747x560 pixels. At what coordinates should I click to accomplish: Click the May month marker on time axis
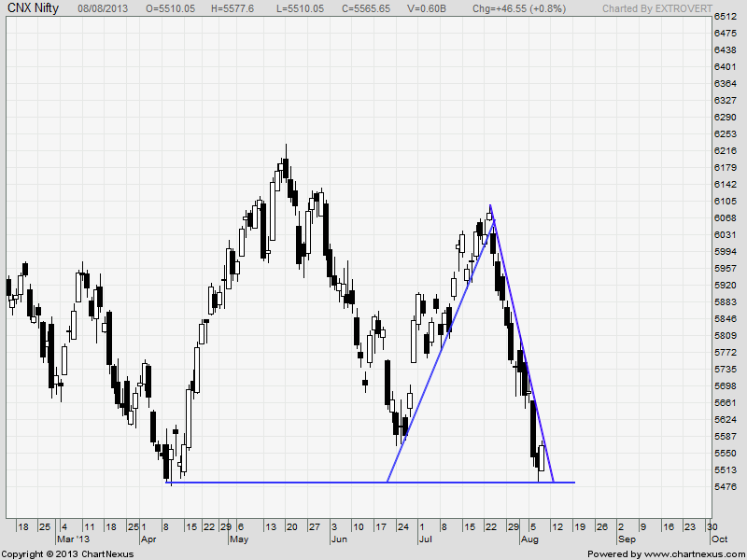click(238, 539)
